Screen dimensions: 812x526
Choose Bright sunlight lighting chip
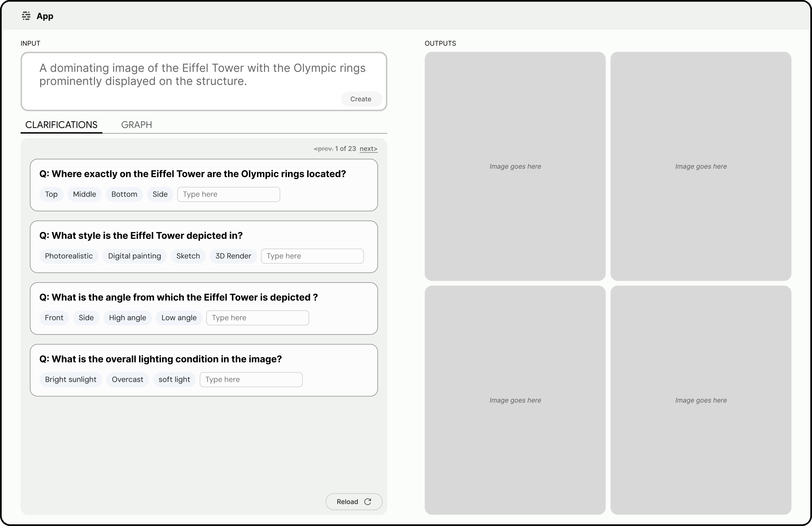pyautogui.click(x=71, y=379)
